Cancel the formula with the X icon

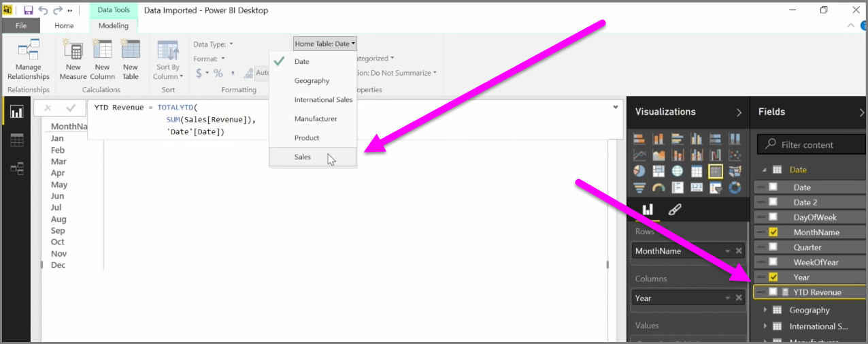point(48,108)
